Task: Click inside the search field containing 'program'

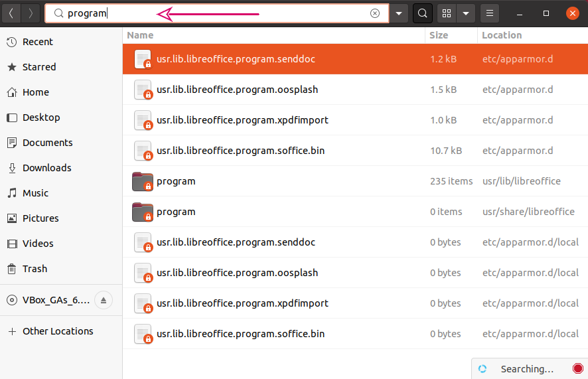Action: click(x=217, y=13)
